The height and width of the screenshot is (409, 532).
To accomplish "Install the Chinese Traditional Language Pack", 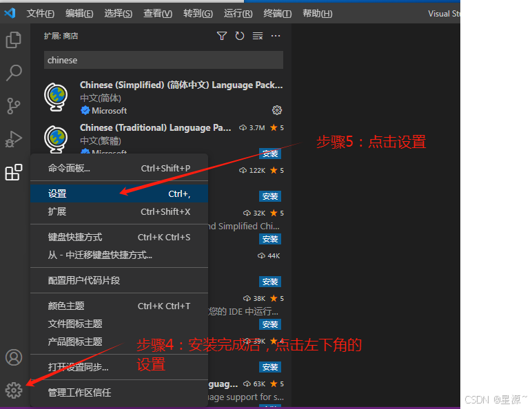I will (x=270, y=154).
